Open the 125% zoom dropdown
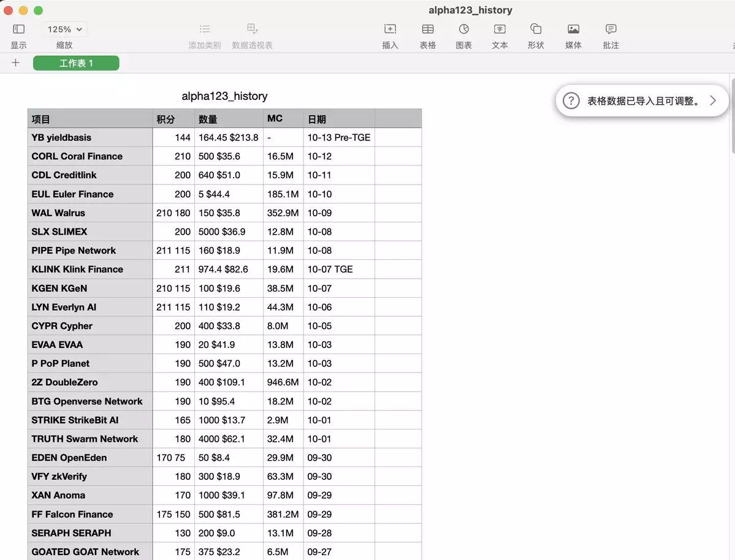 (64, 29)
